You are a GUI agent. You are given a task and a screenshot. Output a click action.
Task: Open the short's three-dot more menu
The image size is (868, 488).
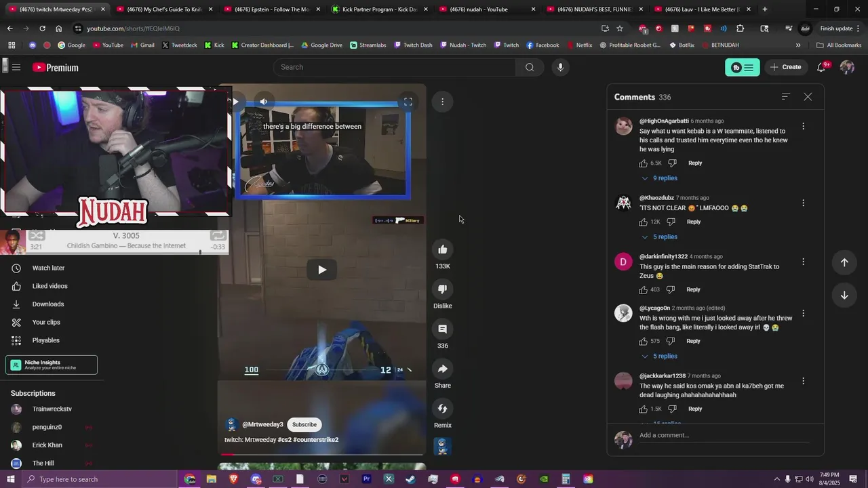(x=442, y=102)
